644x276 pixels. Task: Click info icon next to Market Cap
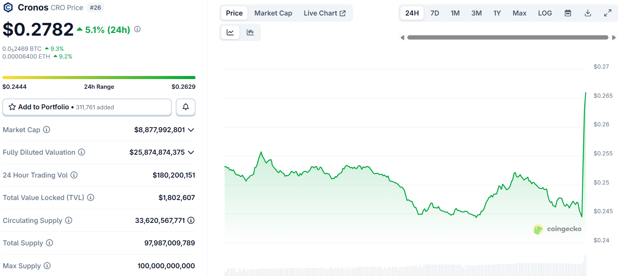click(x=47, y=130)
